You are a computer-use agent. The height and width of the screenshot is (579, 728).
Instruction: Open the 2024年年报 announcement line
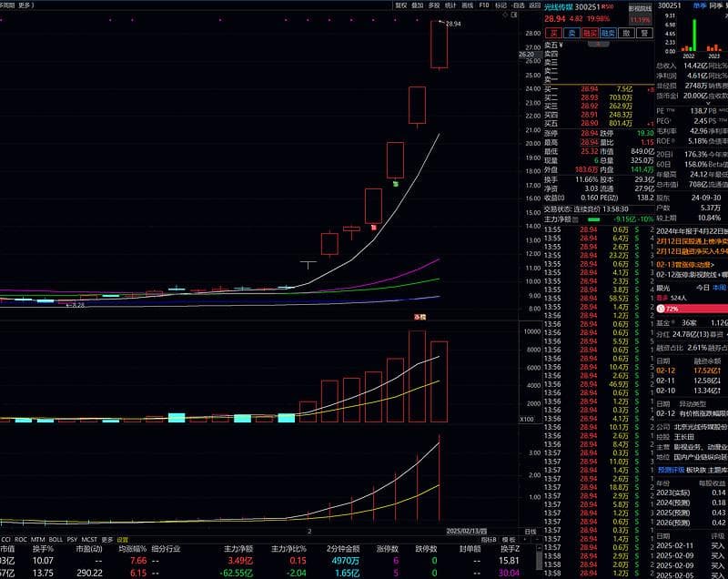click(x=692, y=230)
